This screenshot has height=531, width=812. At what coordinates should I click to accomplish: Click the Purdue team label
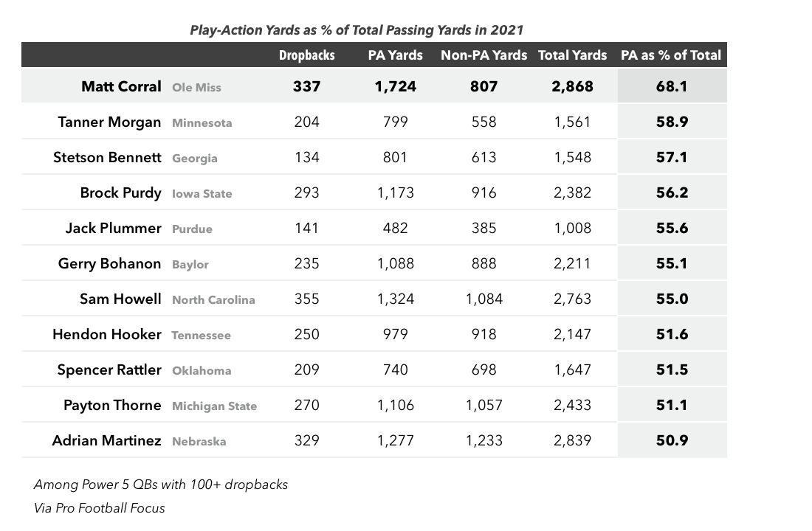click(x=192, y=229)
